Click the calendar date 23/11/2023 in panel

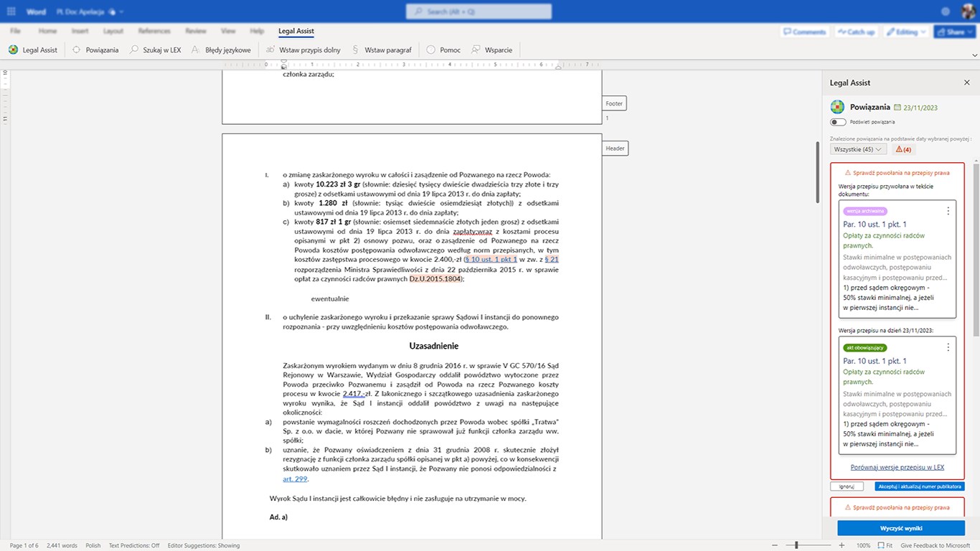(915, 108)
